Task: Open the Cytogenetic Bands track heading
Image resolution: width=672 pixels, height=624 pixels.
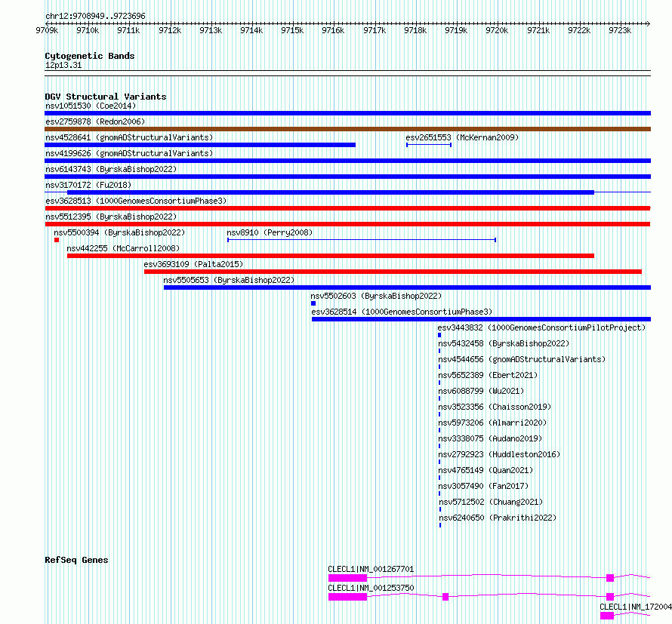Action: coord(90,56)
